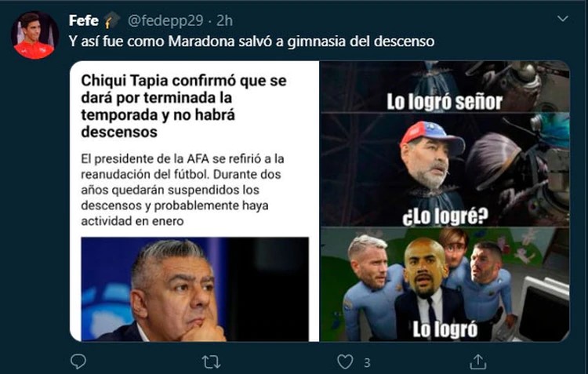Screen dimensions: 588x374
Task: Click the photo beneath the news article text
Action: (195, 289)
